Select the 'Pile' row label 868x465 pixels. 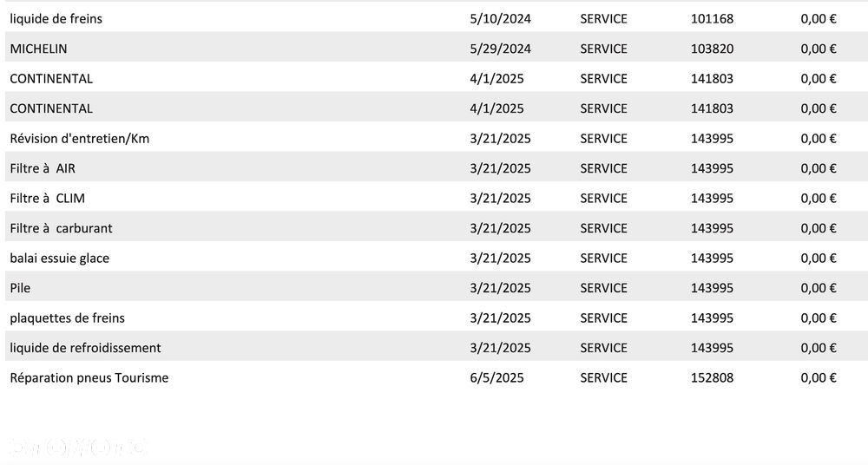[x=20, y=288]
